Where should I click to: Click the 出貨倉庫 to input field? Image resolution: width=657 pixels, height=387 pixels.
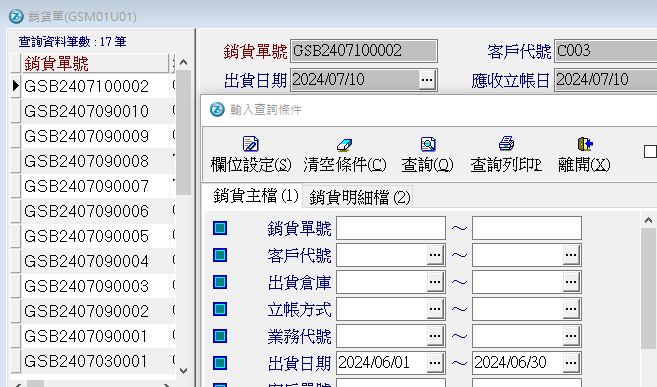pos(518,282)
